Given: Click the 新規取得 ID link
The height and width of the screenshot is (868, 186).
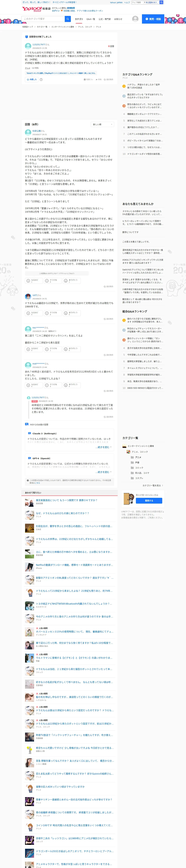Looking at the screenshot, I should point(71,8).
